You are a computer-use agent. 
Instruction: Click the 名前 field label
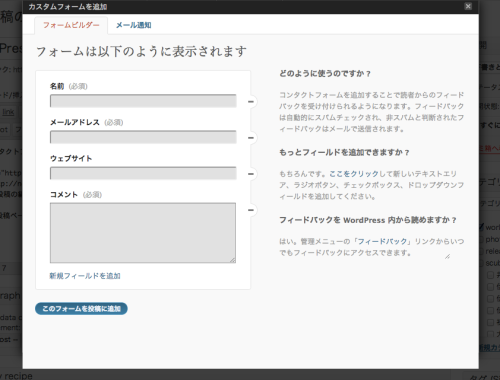pyautogui.click(x=57, y=86)
